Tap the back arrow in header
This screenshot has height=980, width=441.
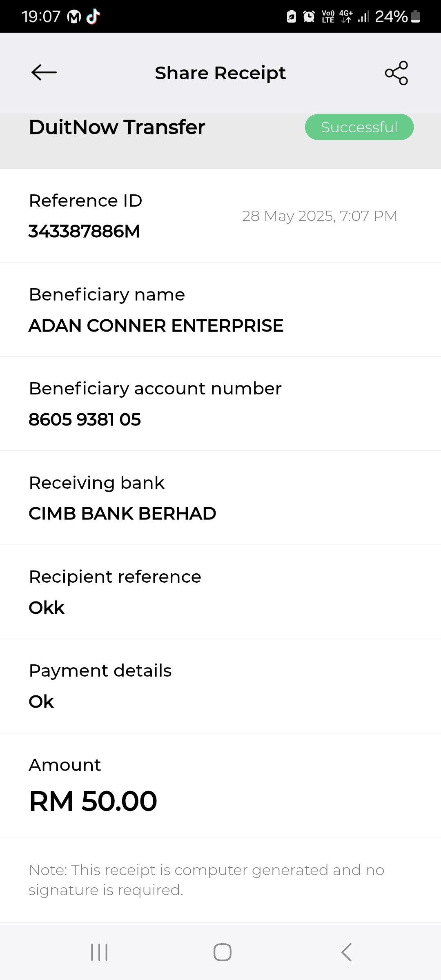[x=44, y=73]
